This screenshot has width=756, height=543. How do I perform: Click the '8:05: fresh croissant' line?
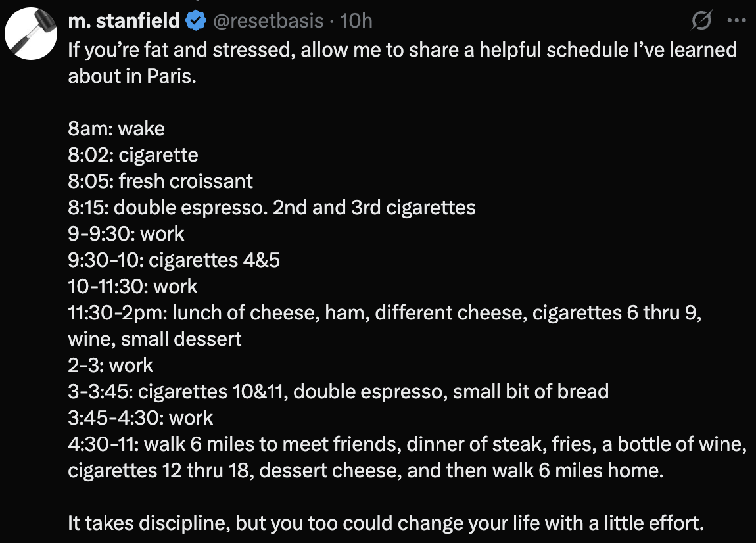[160, 181]
